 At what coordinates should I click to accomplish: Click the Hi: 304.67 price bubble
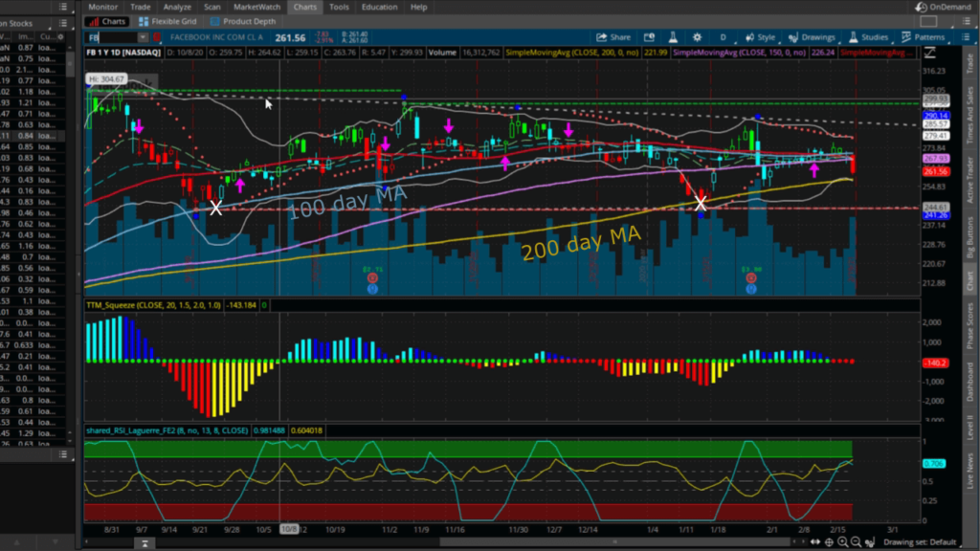coord(106,79)
